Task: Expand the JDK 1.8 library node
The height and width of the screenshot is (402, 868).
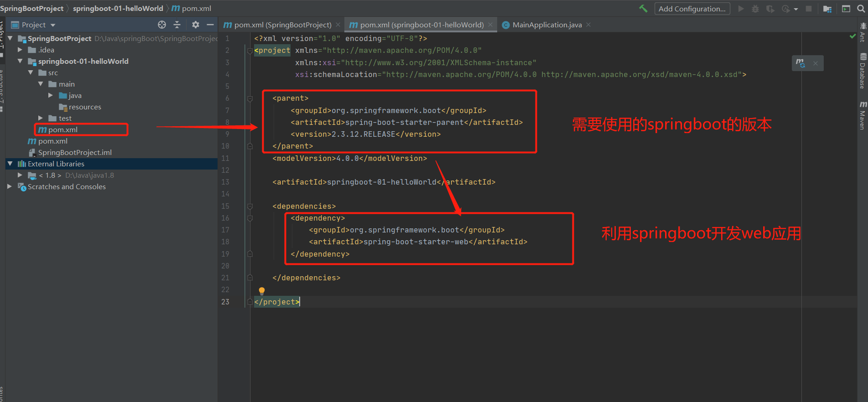Action: click(x=20, y=175)
